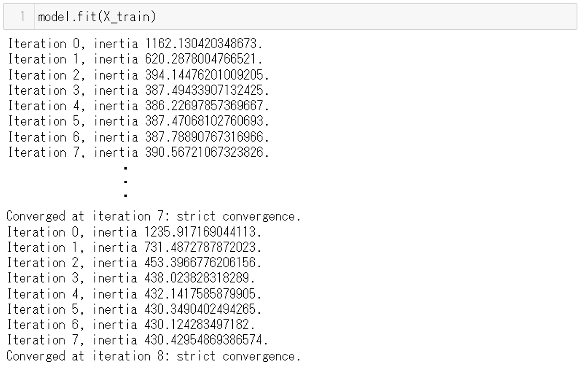Click the output line with inertia 430.124283497182

click(x=131, y=325)
